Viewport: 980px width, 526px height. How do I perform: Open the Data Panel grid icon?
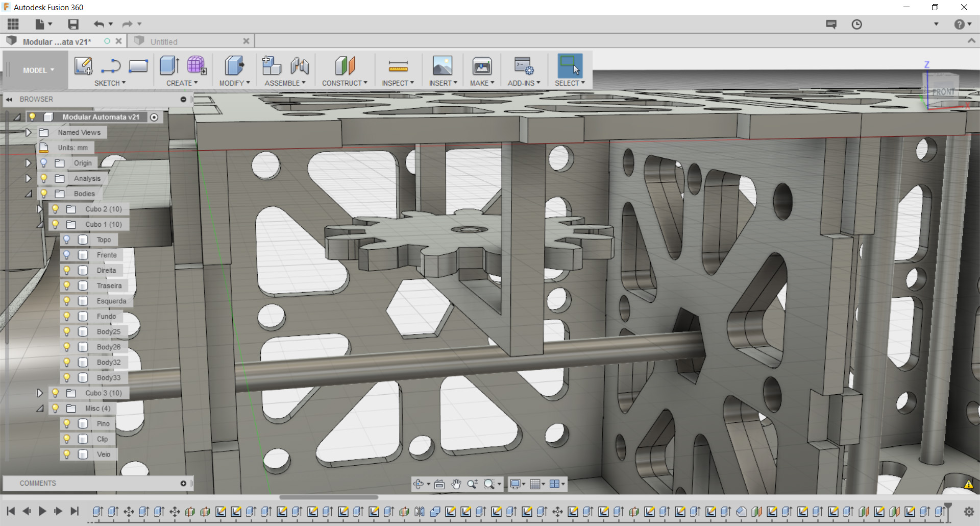tap(13, 24)
